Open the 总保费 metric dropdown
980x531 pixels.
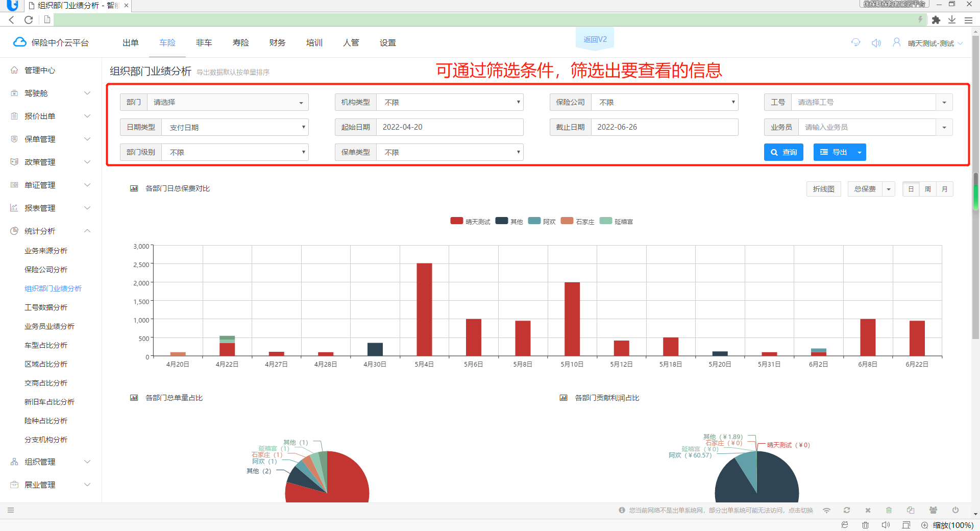pyautogui.click(x=889, y=189)
